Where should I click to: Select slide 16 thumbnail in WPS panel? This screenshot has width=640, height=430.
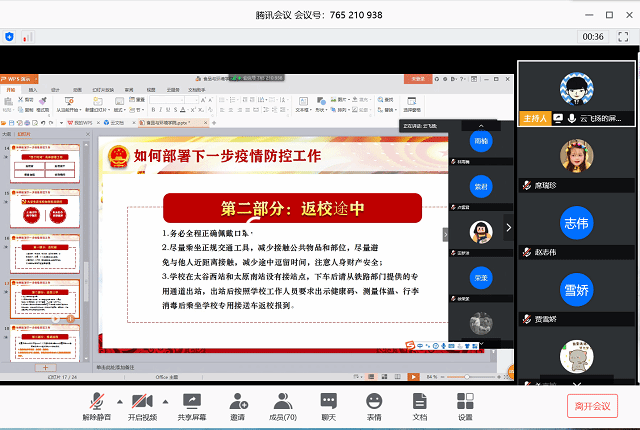(45, 253)
